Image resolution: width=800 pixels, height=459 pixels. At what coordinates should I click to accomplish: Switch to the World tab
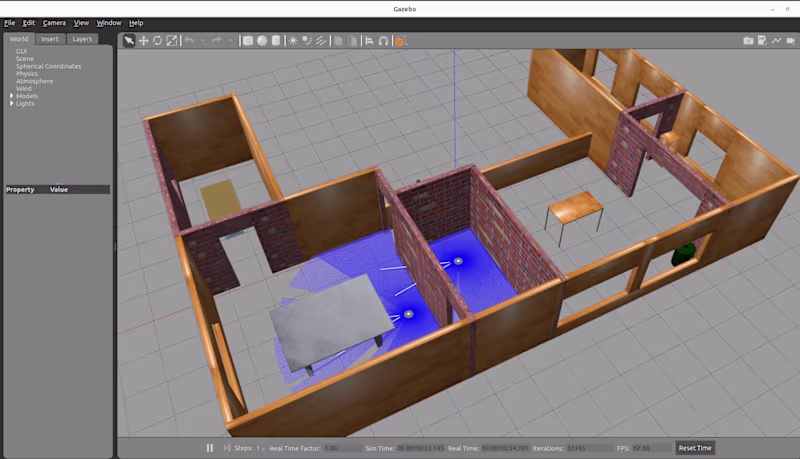19,39
